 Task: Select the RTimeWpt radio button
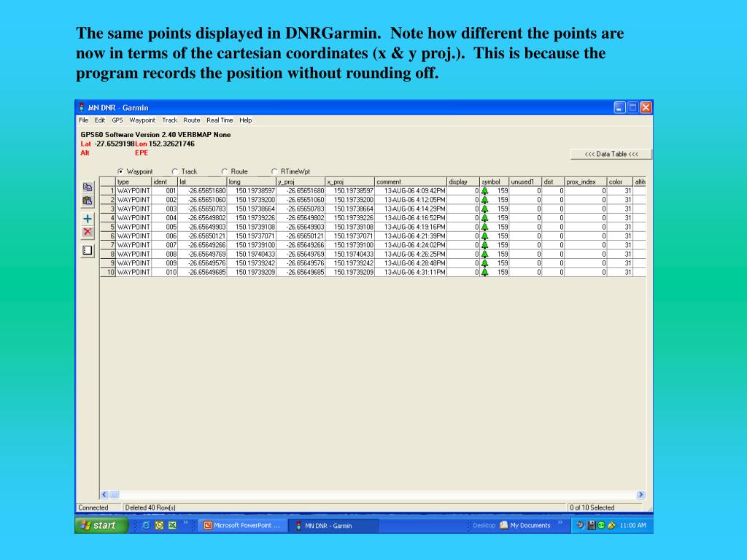274,171
